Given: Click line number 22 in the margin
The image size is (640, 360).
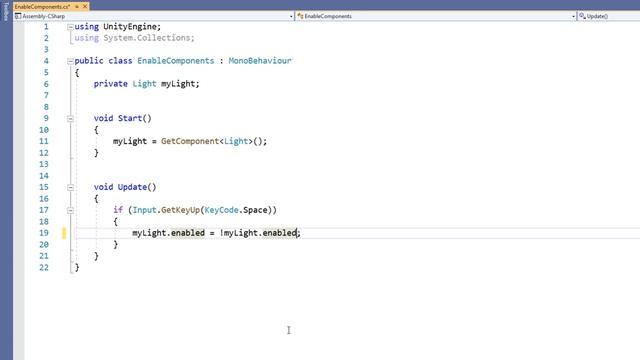Looking at the screenshot, I should pyautogui.click(x=44, y=267).
